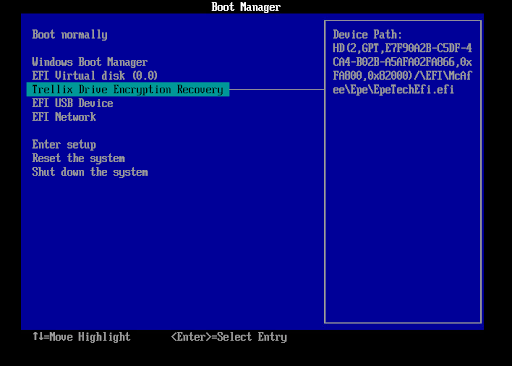Click the ↑↓=Move Highlight hint

(x=81, y=337)
